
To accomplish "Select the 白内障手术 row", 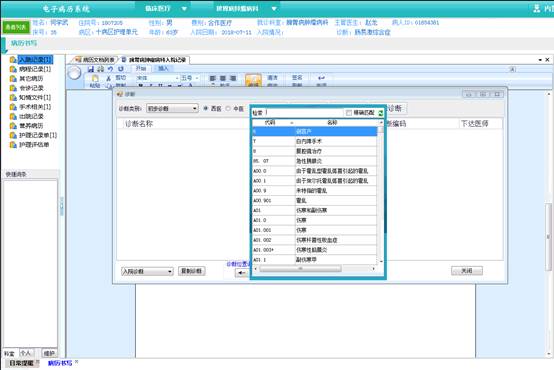I will point(314,141).
